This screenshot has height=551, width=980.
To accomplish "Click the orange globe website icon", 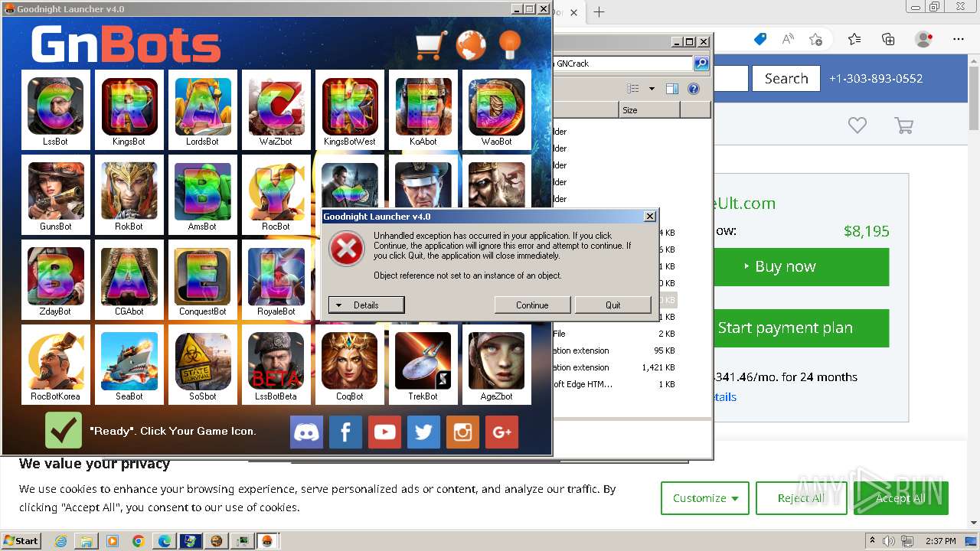I will pyautogui.click(x=471, y=45).
